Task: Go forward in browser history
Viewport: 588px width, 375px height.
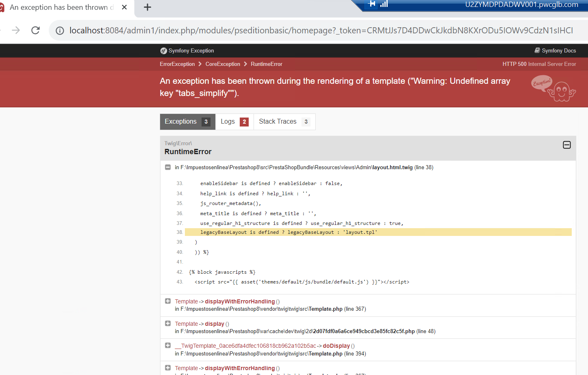Action: (16, 31)
